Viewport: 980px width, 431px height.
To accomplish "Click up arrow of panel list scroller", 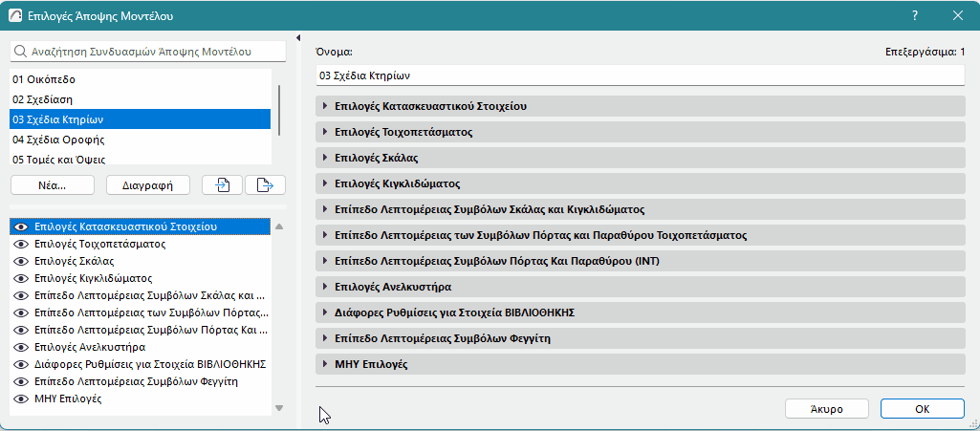I will [279, 226].
